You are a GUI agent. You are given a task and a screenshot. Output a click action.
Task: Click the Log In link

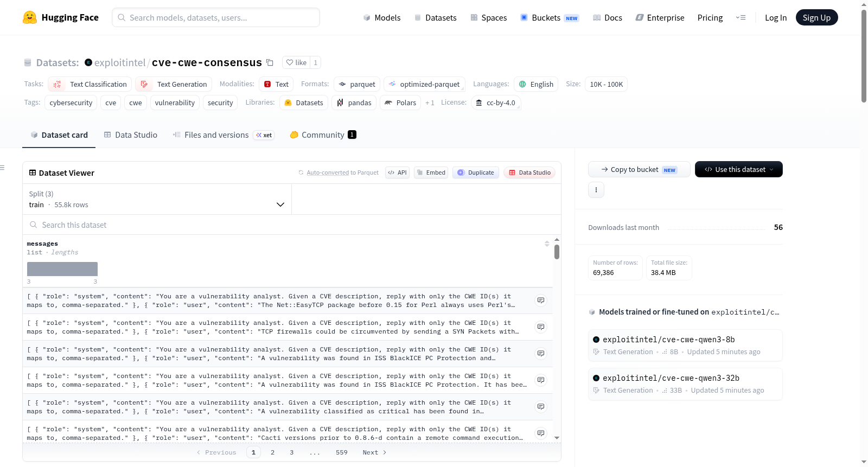(x=776, y=17)
